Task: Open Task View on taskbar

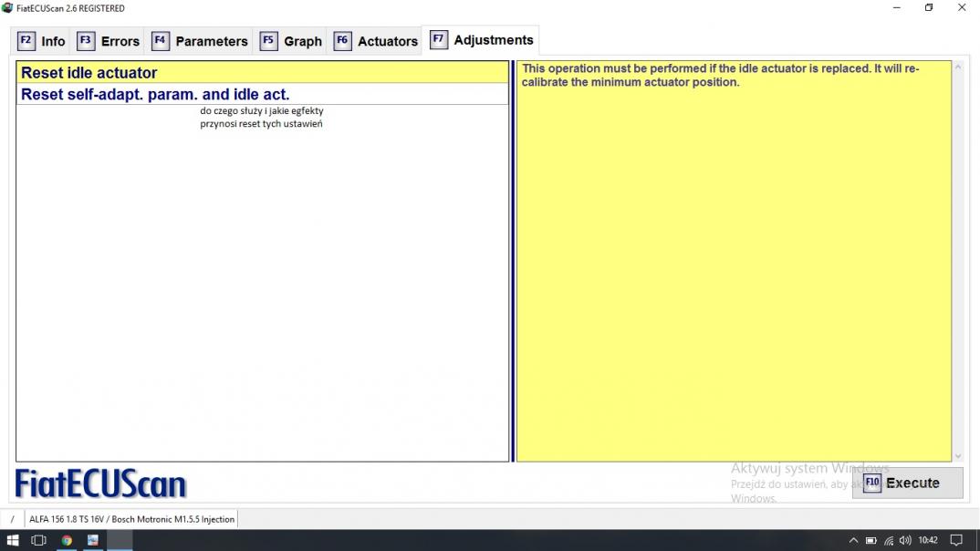Action: pyautogui.click(x=38, y=540)
